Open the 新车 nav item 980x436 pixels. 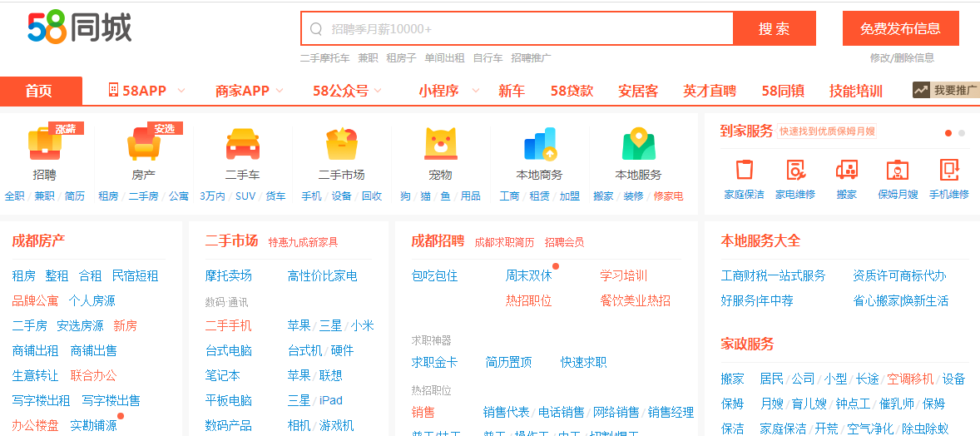[512, 91]
